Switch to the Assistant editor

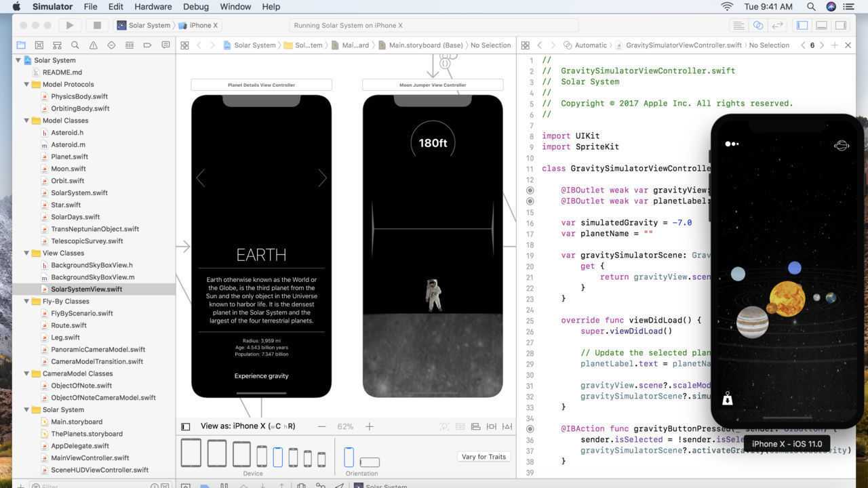click(x=758, y=25)
